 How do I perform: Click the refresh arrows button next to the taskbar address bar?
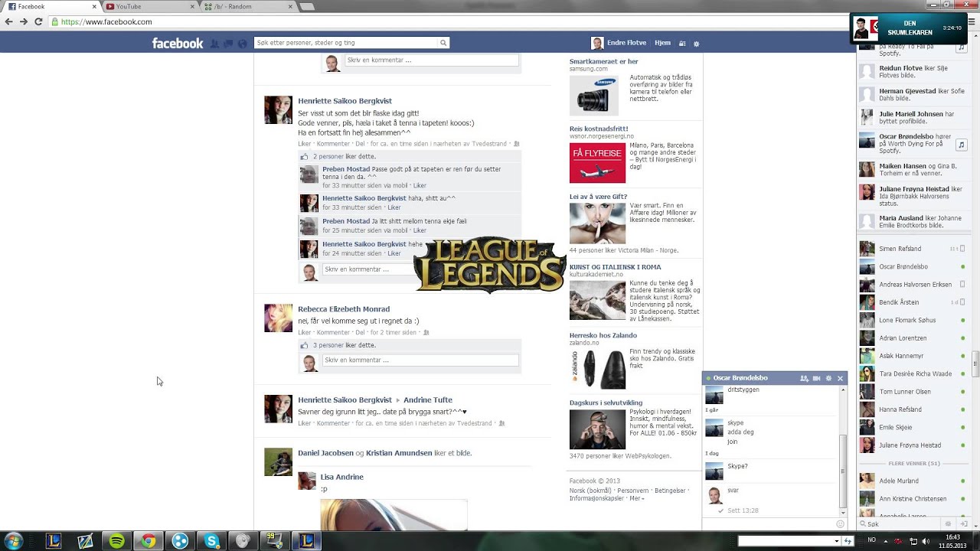point(848,541)
